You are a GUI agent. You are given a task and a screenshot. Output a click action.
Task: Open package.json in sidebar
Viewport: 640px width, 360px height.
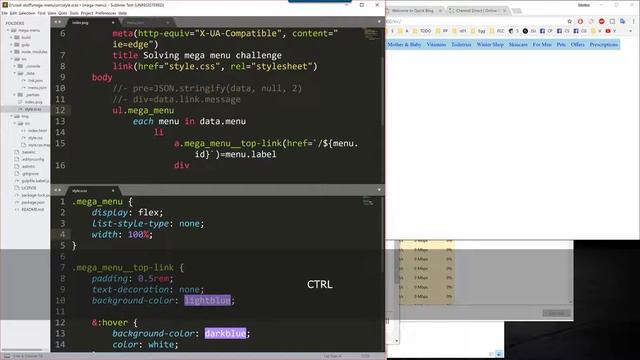[33, 202]
